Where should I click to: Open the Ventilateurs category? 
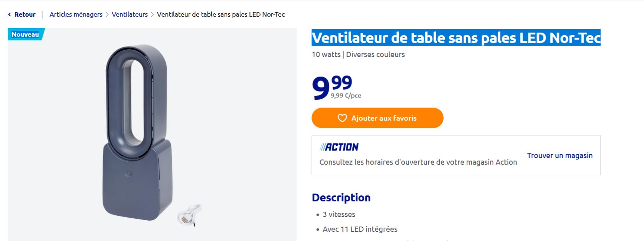(130, 14)
